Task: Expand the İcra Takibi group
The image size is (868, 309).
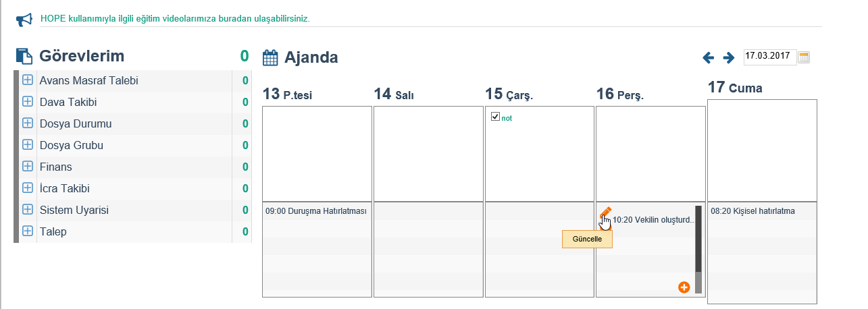Action: tap(28, 188)
